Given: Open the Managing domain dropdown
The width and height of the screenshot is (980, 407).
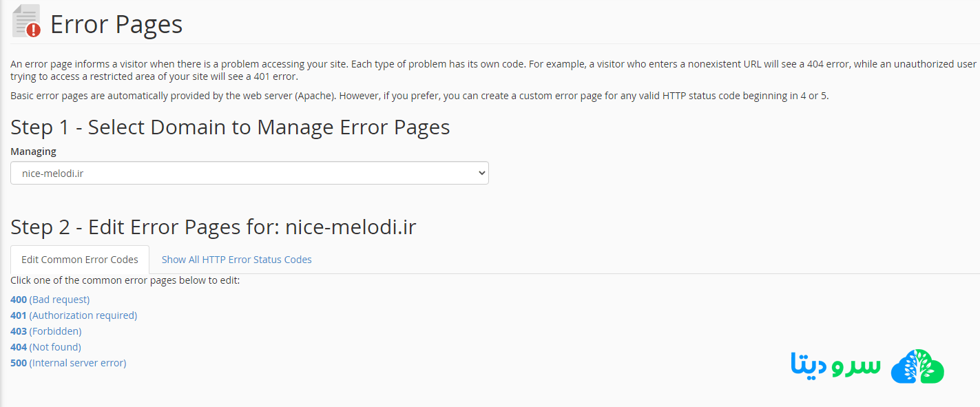Looking at the screenshot, I should coord(249,174).
